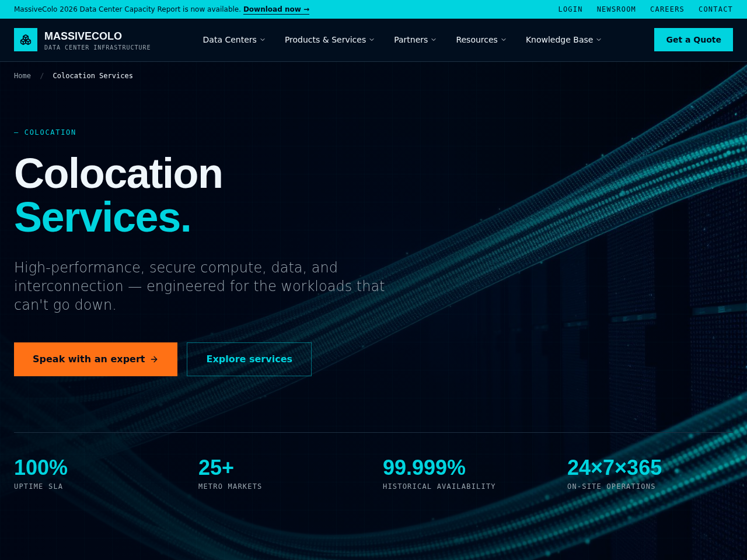
Task: Click the MASSIVECOLO brand name
Action: [x=83, y=36]
